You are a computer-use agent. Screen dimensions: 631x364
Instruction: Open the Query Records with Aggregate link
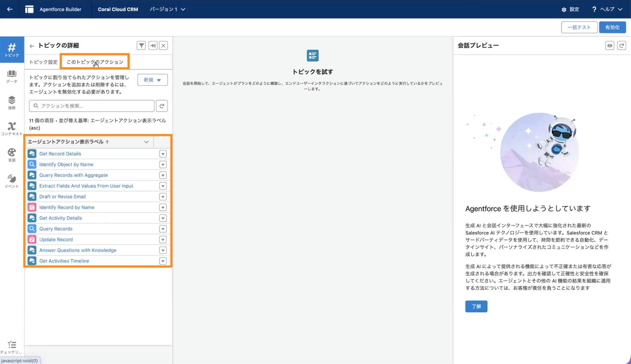[x=74, y=175]
